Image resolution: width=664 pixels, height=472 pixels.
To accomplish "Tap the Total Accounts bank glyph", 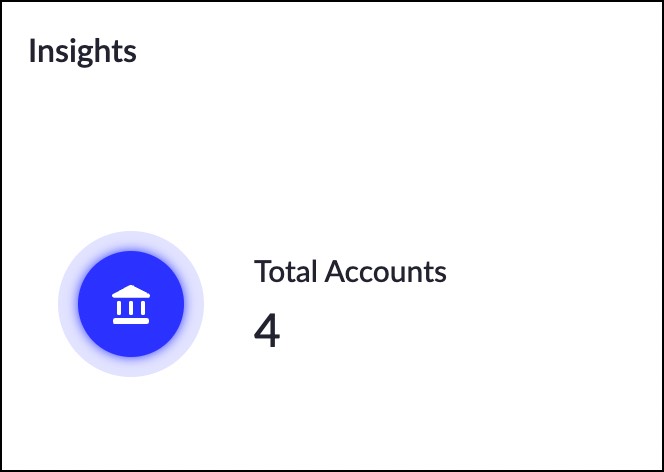I will pyautogui.click(x=131, y=304).
